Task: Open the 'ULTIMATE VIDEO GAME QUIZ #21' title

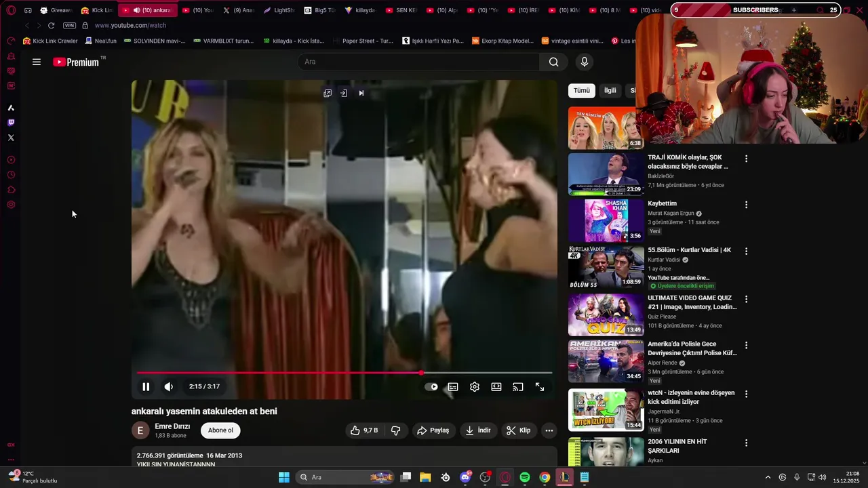Action: click(692, 302)
